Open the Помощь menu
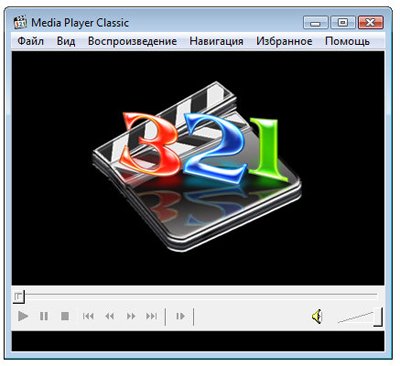The width and height of the screenshot is (400, 366). [x=347, y=41]
